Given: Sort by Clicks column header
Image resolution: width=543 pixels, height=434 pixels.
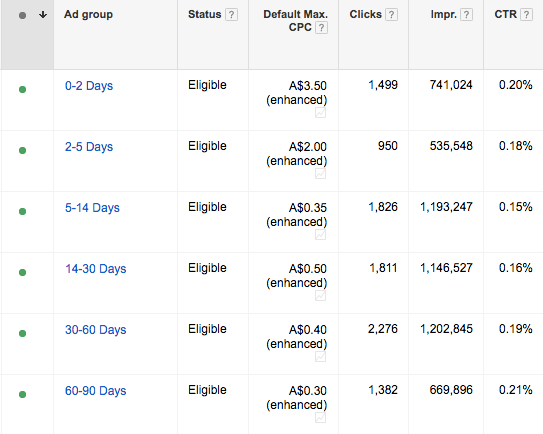Looking at the screenshot, I should (x=365, y=14).
